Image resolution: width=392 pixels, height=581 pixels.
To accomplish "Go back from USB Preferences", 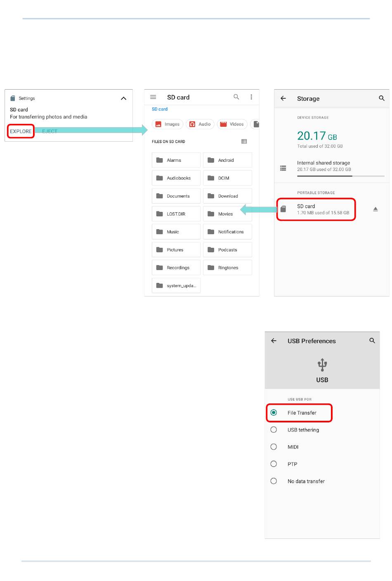I will [x=274, y=341].
